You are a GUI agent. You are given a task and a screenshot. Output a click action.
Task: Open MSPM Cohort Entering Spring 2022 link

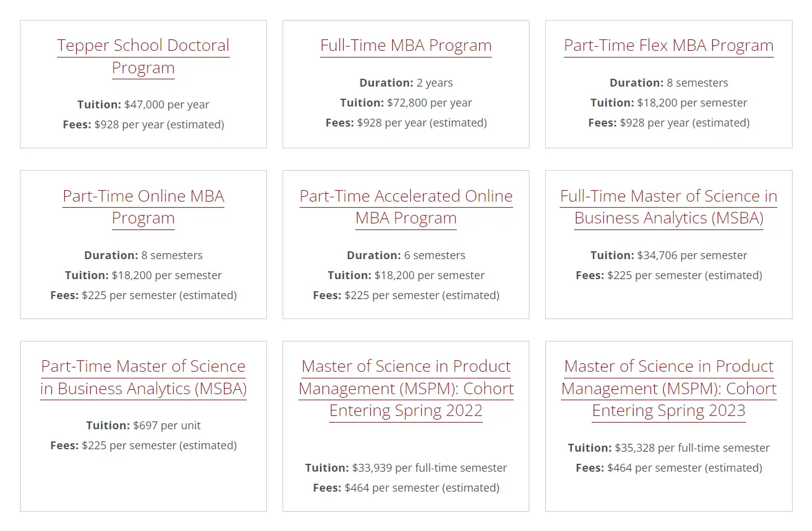[406, 388]
